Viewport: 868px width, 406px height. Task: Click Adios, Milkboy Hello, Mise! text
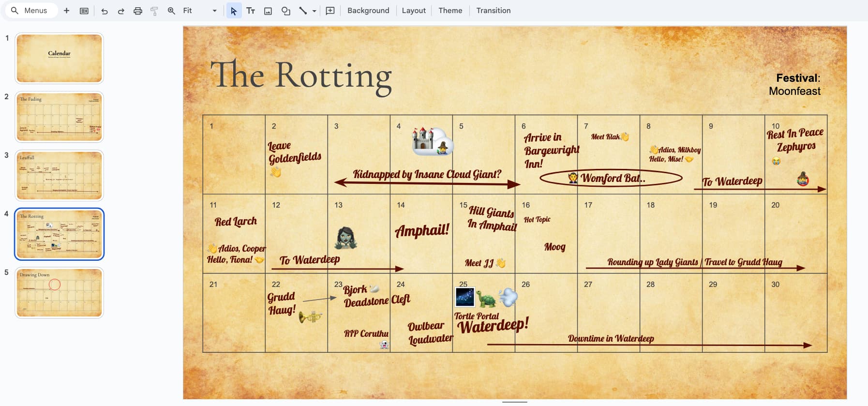[x=675, y=154]
